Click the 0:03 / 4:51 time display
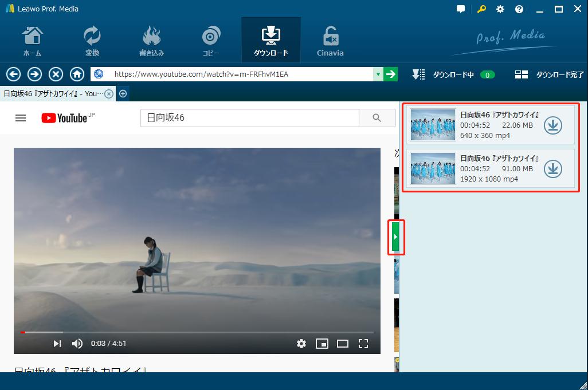This screenshot has height=390, width=588. pos(108,344)
